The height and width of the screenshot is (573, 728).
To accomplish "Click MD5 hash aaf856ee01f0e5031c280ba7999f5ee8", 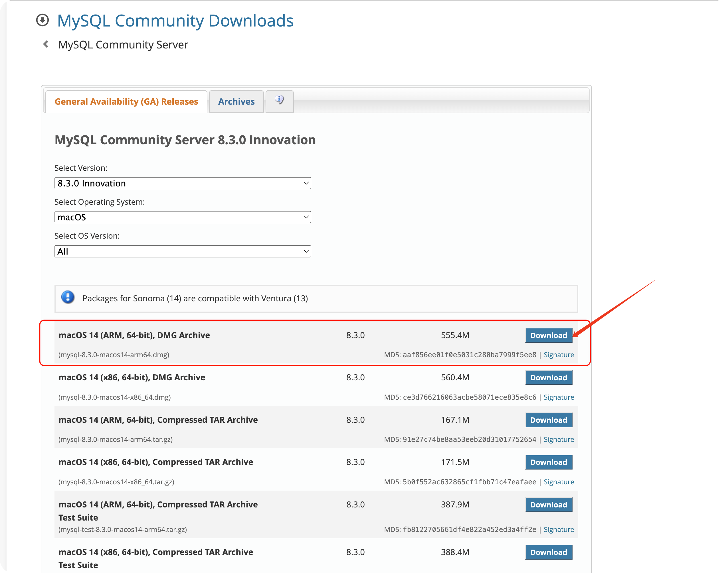I will click(x=469, y=355).
